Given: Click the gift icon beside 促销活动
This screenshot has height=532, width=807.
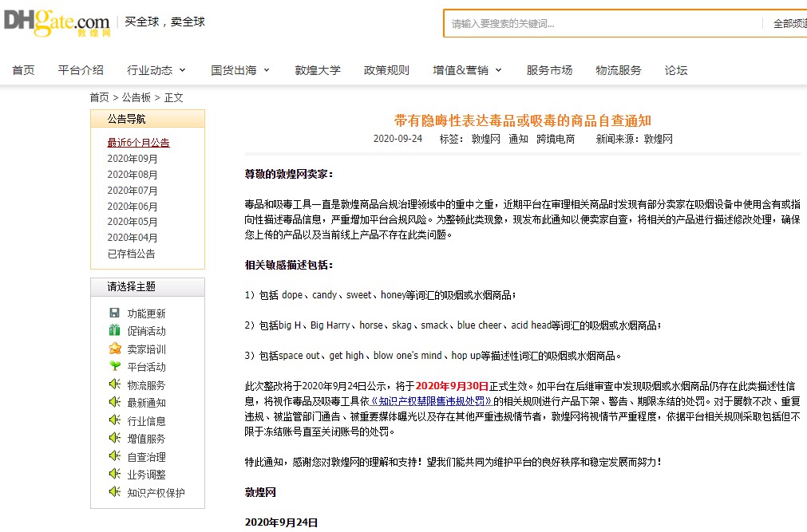Looking at the screenshot, I should pyautogui.click(x=114, y=330).
